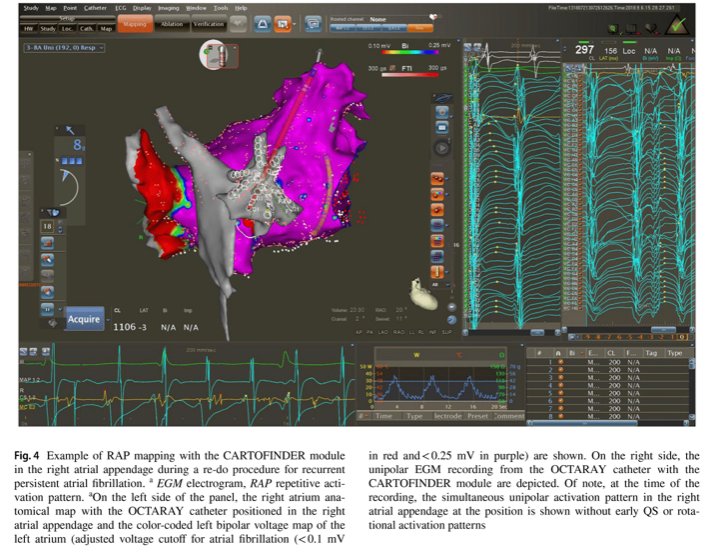Click the number field showing 18

tap(48, 226)
